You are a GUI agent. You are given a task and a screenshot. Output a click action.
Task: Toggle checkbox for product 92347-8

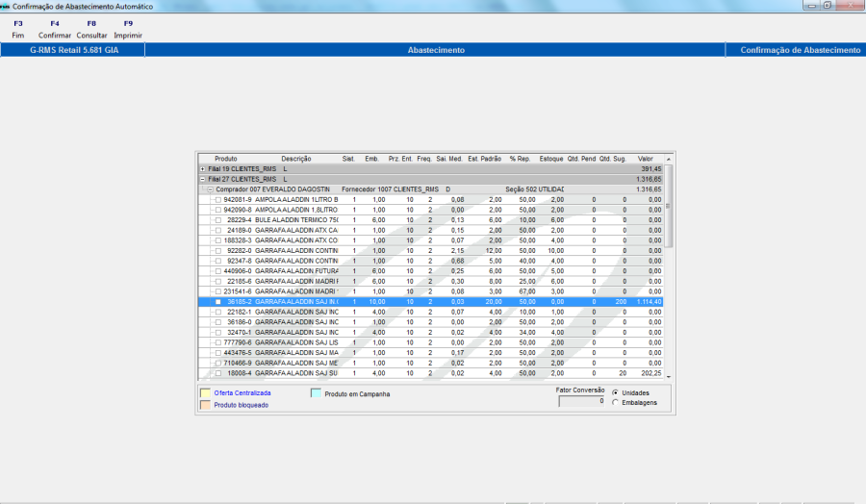pyautogui.click(x=218, y=261)
